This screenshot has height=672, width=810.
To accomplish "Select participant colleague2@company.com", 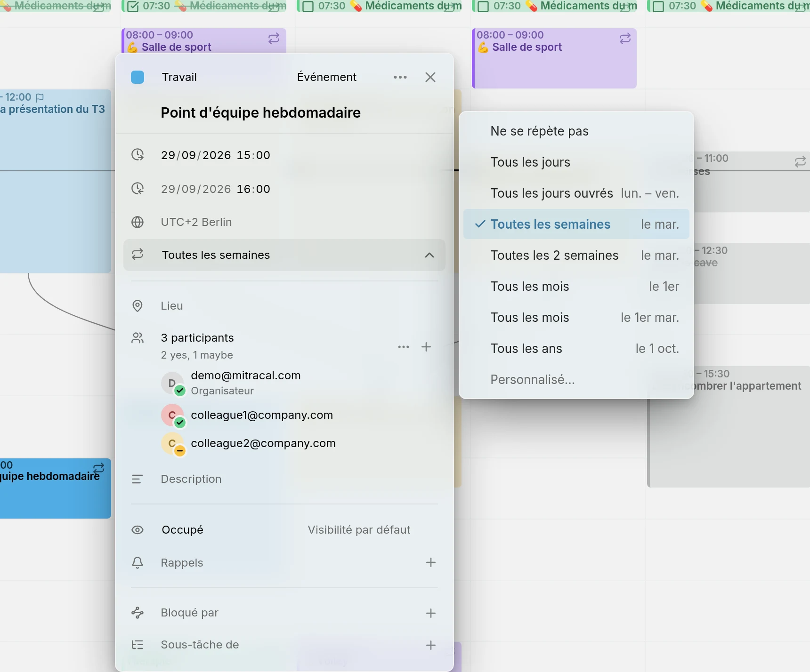I will [x=263, y=443].
